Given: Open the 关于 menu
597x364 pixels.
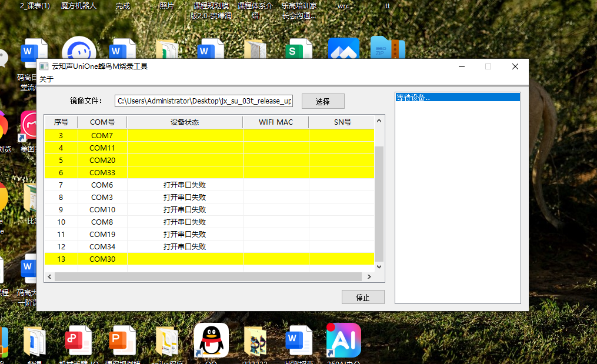Looking at the screenshot, I should click(46, 79).
